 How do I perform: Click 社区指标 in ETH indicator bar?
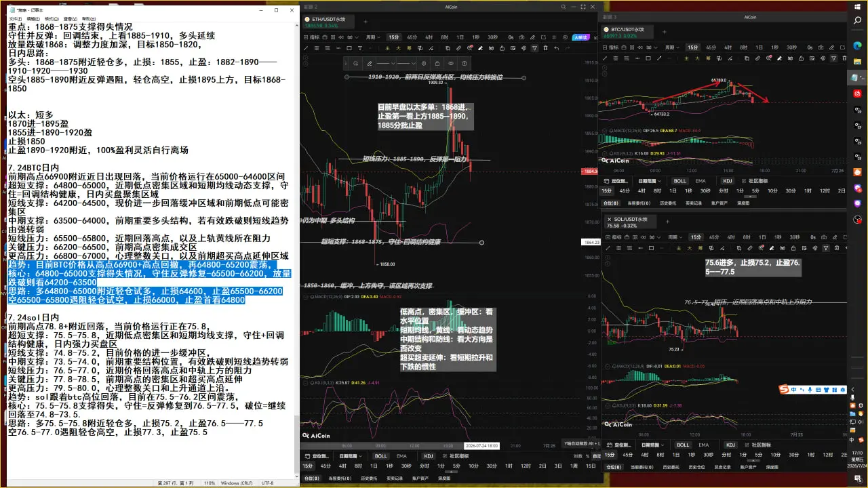pos(456,456)
